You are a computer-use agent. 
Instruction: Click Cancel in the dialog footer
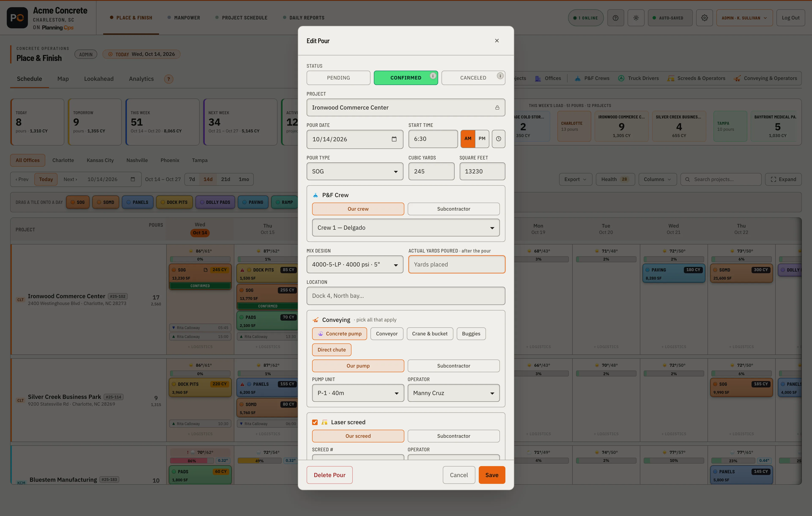click(459, 475)
